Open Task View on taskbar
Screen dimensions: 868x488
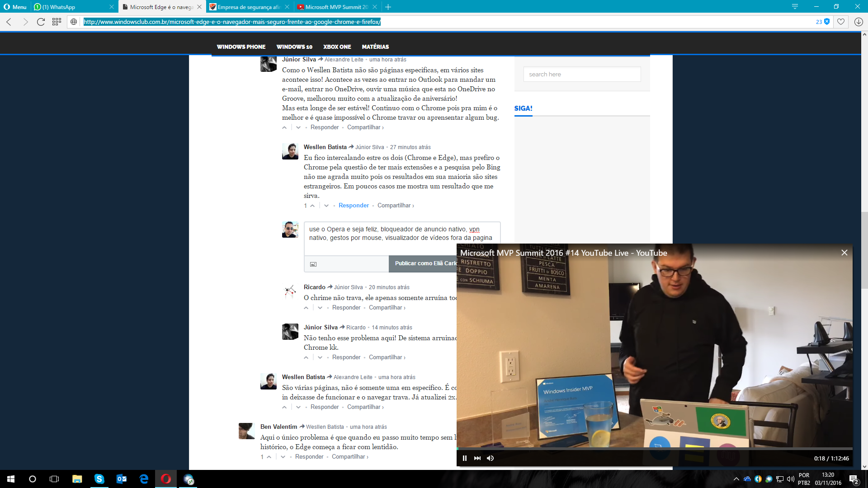coord(54,479)
